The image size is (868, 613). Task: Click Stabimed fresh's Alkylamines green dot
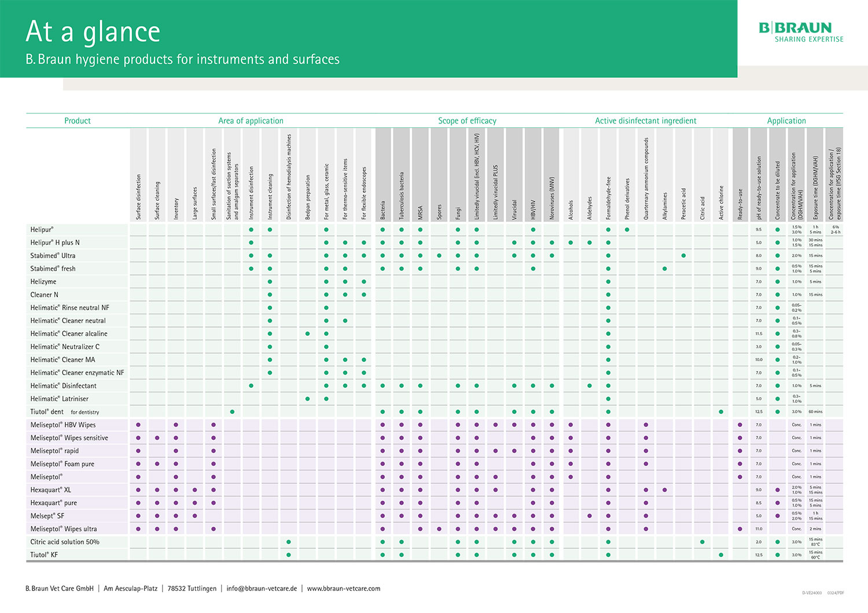(664, 269)
